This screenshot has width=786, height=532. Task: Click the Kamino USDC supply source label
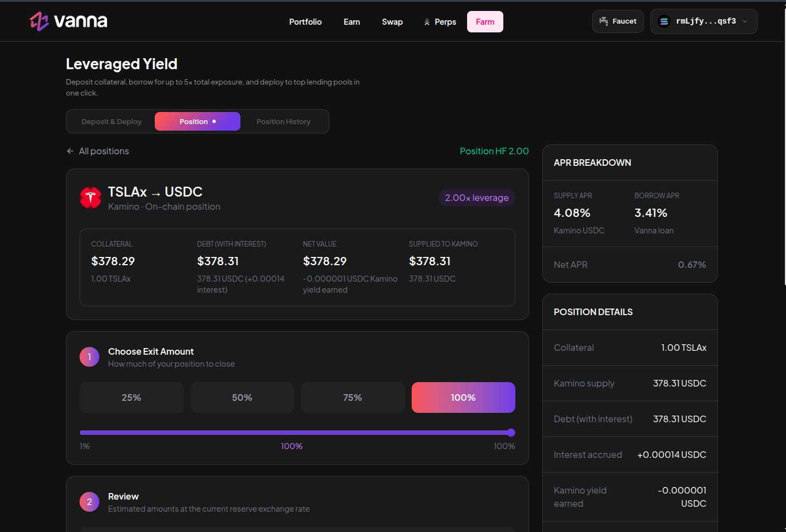579,231
